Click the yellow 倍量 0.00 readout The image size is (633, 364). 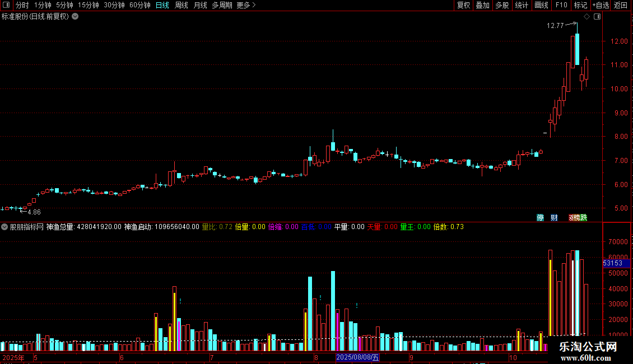pyautogui.click(x=250, y=227)
